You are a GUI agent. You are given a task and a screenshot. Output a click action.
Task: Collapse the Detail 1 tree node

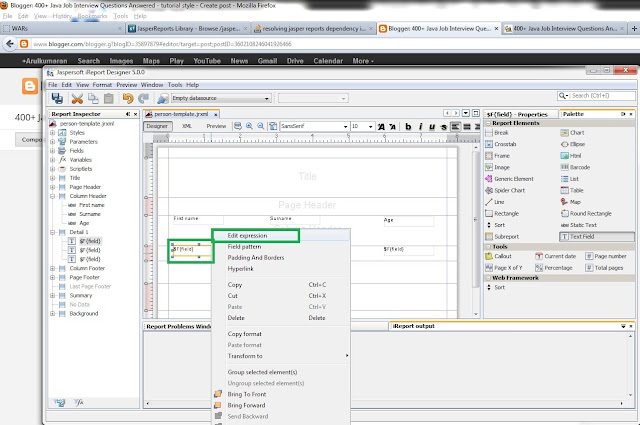click(x=52, y=232)
